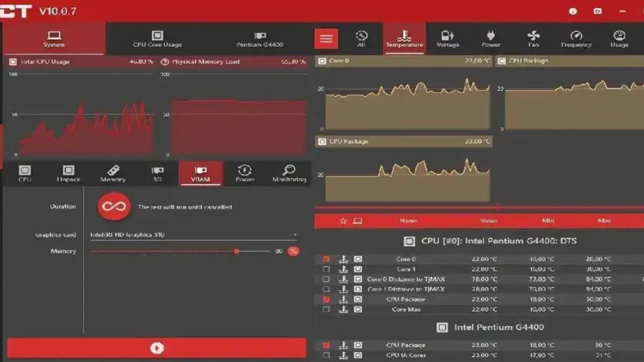The image size is (644, 362).
Task: Enable the Core 1 sensor checkbox
Action: click(x=326, y=269)
